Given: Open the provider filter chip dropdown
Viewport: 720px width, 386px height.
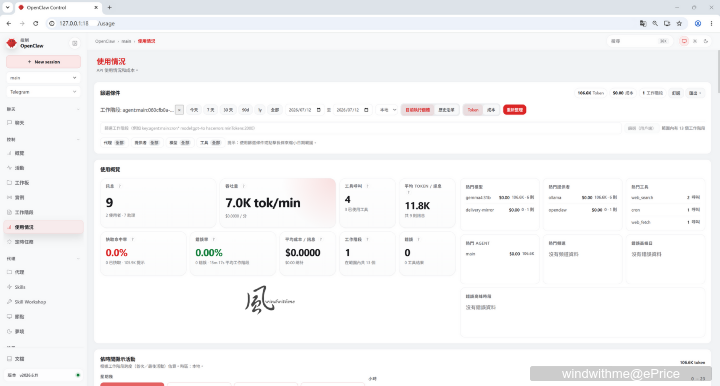Looking at the screenshot, I should coord(146,143).
